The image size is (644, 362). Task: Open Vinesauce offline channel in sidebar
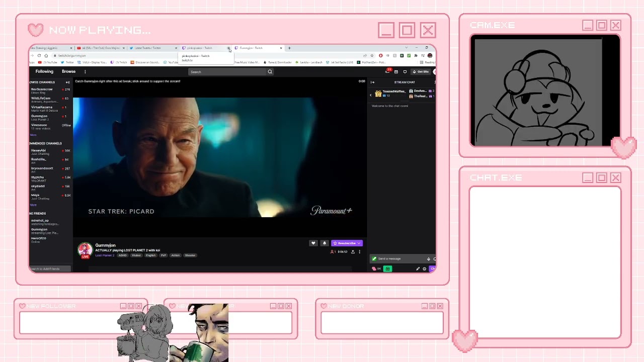coord(50,126)
